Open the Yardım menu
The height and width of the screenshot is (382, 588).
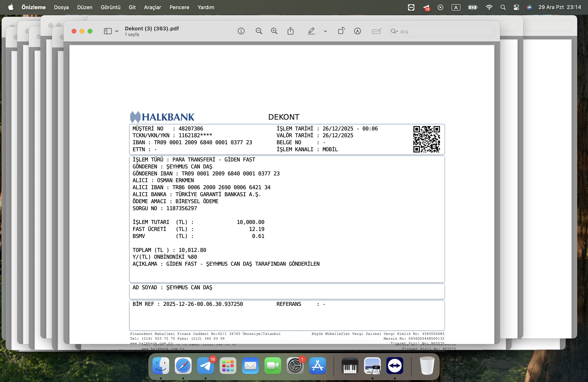pos(206,7)
